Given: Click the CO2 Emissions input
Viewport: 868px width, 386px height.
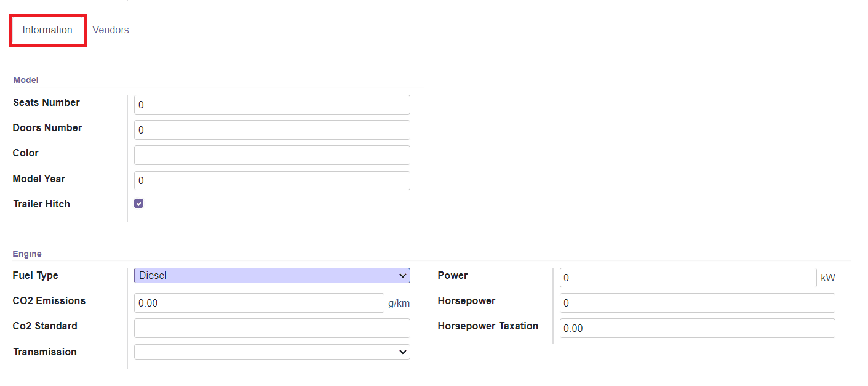Looking at the screenshot, I should click(x=258, y=302).
